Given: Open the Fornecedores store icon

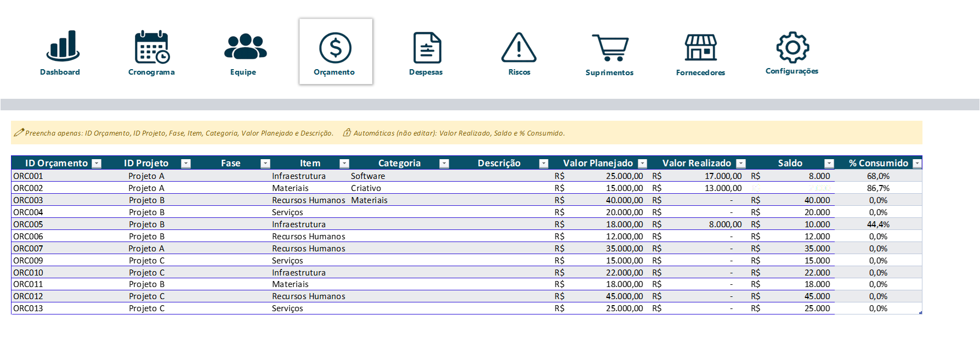Looking at the screenshot, I should (700, 47).
